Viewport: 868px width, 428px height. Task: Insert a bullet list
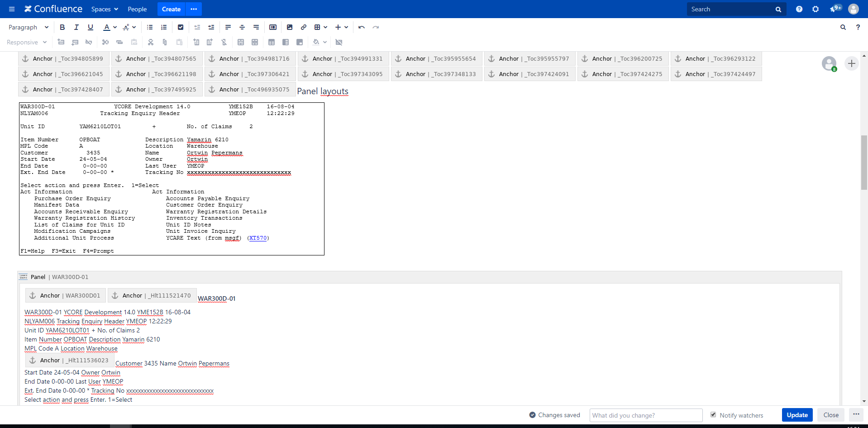click(150, 27)
